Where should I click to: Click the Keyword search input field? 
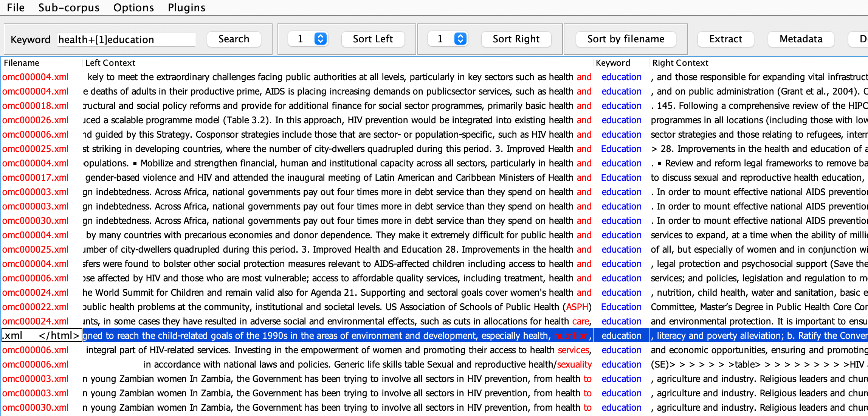click(126, 39)
